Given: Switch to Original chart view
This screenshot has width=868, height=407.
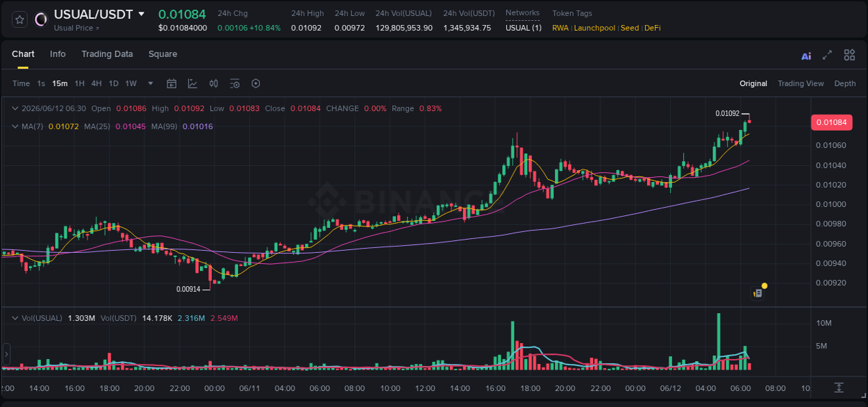Looking at the screenshot, I should pyautogui.click(x=753, y=83).
